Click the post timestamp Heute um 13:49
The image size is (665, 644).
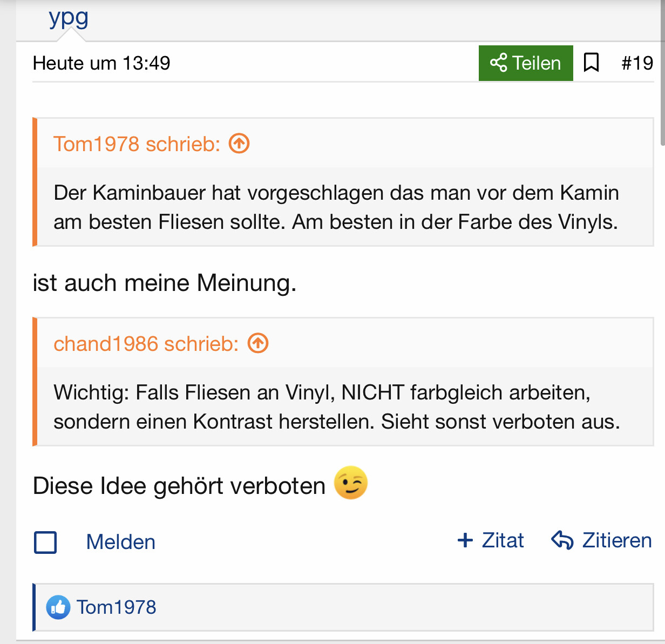[101, 63]
